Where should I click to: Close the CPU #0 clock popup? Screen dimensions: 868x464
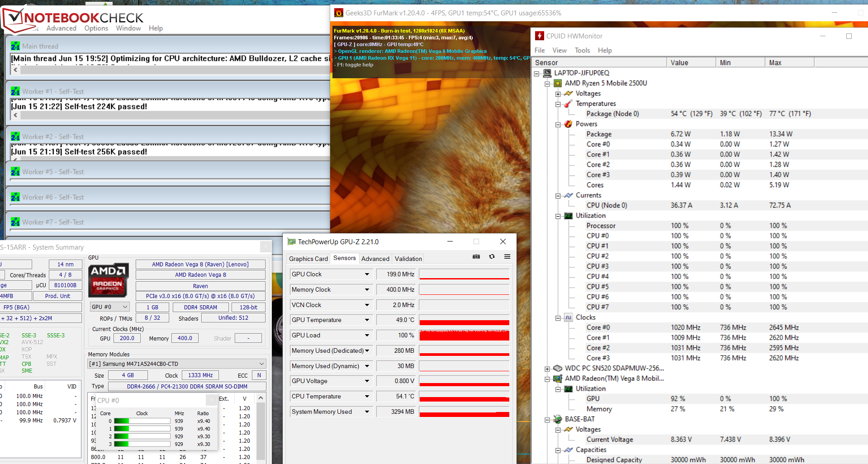(211, 400)
